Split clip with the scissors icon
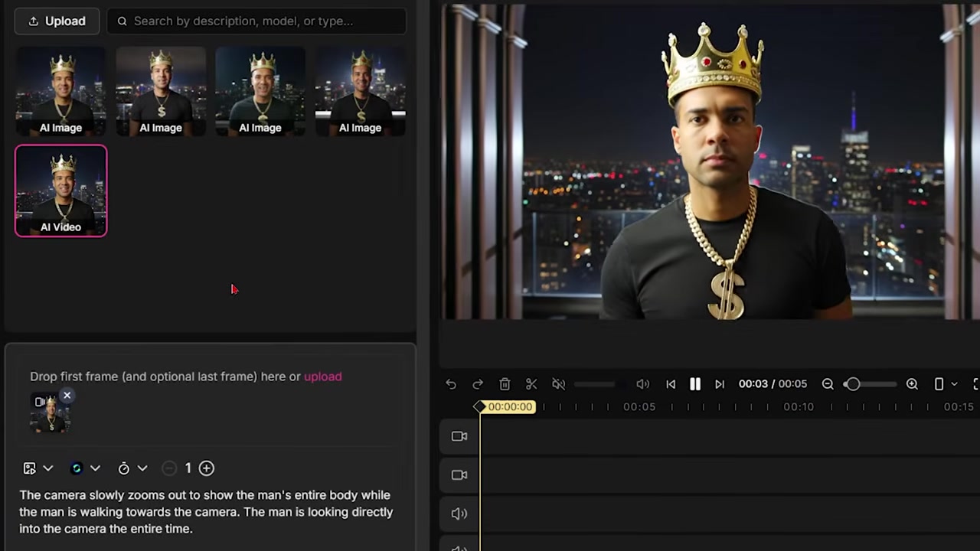Viewport: 980px width, 551px height. point(531,384)
